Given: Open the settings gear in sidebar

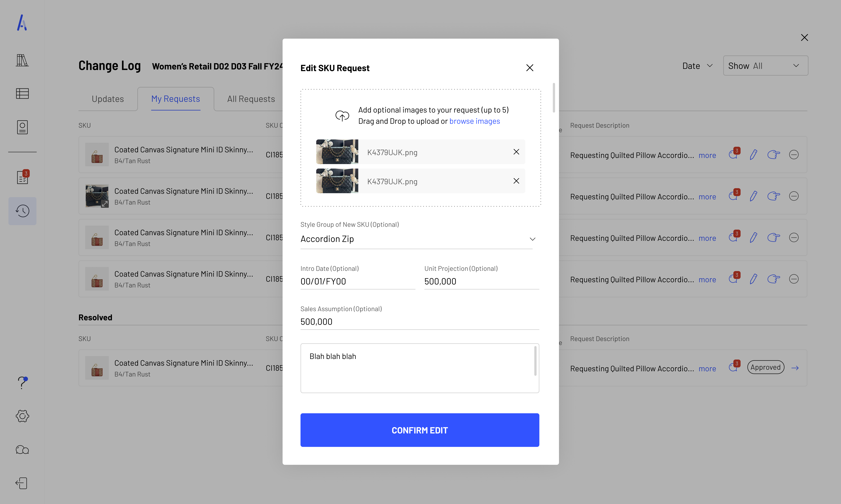Looking at the screenshot, I should 22,416.
